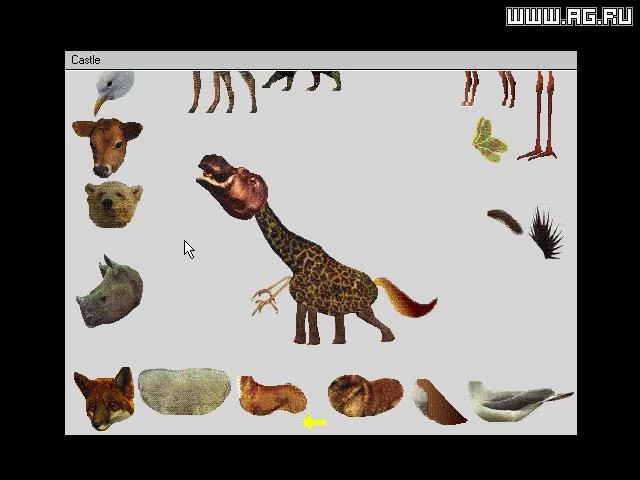Select the brown furry tail
The image size is (640, 480).
pyautogui.click(x=505, y=221)
